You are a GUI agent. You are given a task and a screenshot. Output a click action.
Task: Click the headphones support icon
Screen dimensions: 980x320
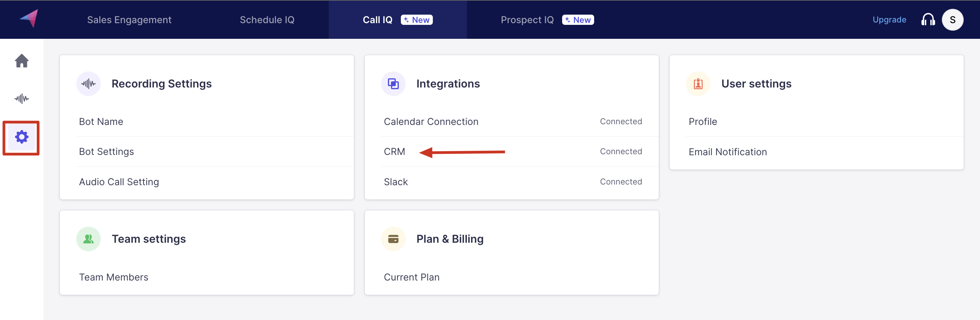coord(928,20)
